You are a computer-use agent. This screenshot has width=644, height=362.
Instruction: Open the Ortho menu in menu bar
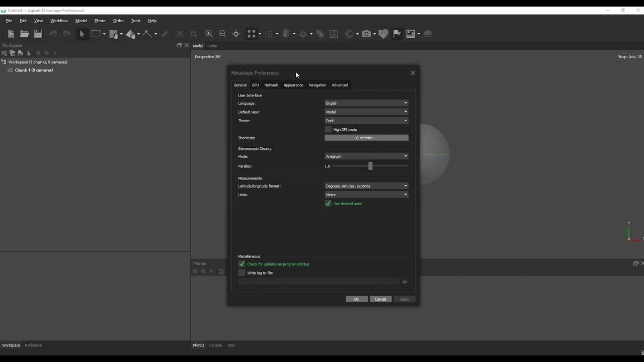[118, 21]
